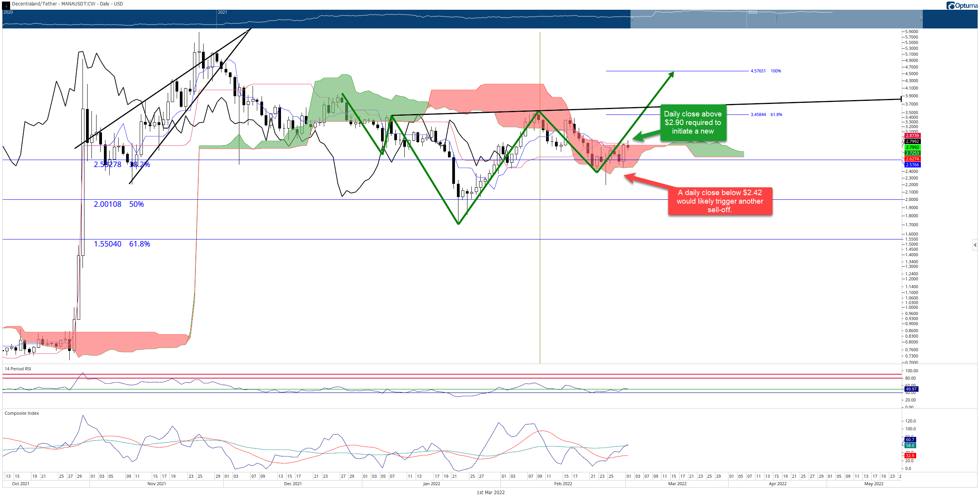Click the 2.5766 blue price tag
980x500 pixels.
[912, 165]
